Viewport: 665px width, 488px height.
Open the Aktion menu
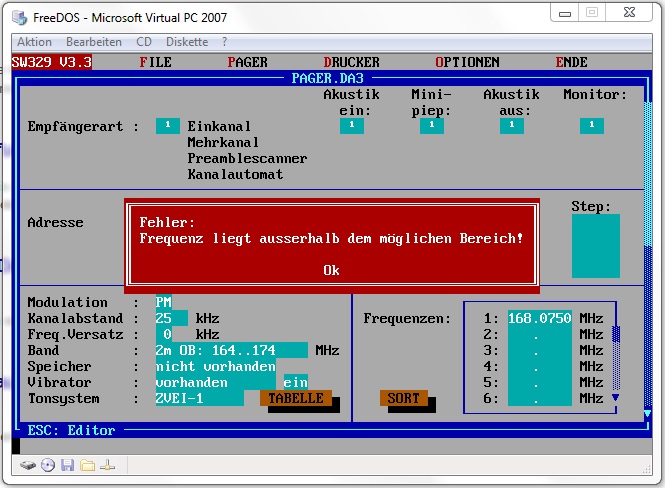[35, 42]
